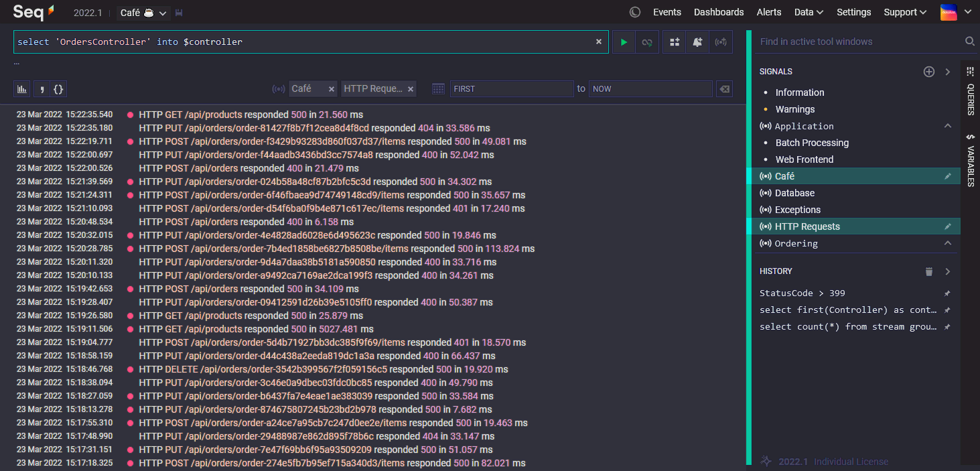980x471 pixels.
Task: Click the loop/tail refresh icon beside run
Action: tap(647, 42)
